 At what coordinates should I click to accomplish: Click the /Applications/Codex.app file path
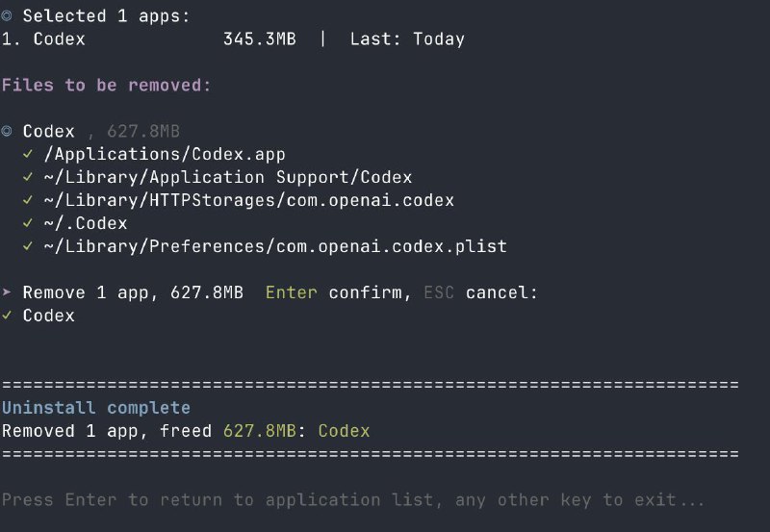pos(164,154)
